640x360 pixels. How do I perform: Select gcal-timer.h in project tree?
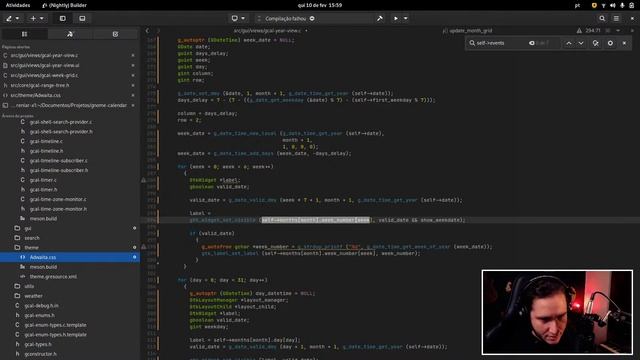43,190
